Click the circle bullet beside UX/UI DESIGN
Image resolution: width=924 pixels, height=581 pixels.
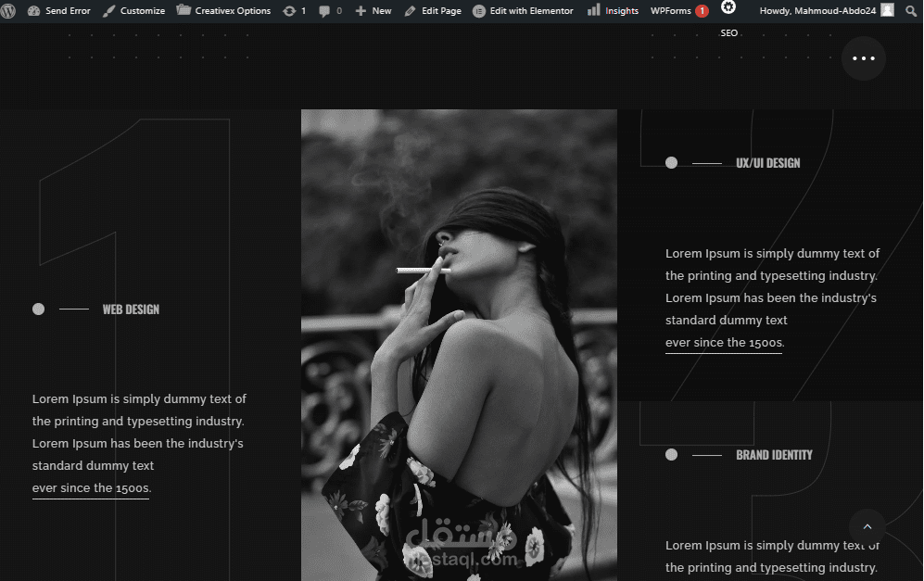tap(671, 163)
